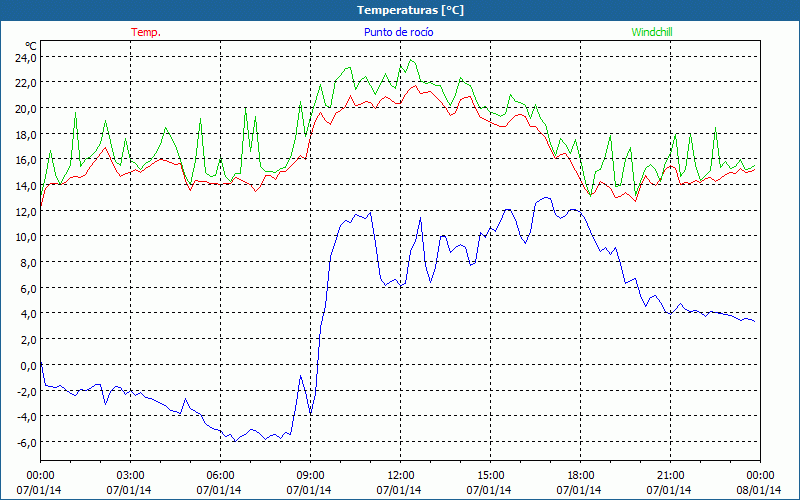
Task: Select the green Windchill legend label
Action: point(652,32)
